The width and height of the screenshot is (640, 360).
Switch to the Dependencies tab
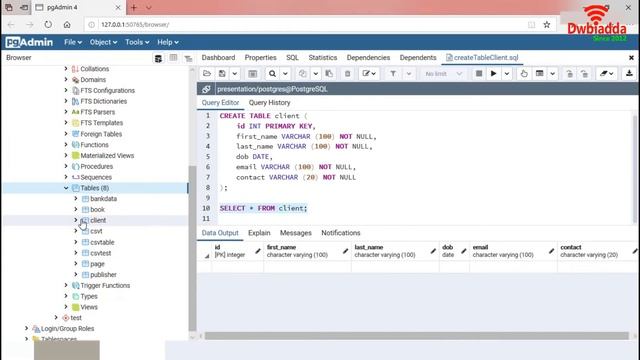368,58
